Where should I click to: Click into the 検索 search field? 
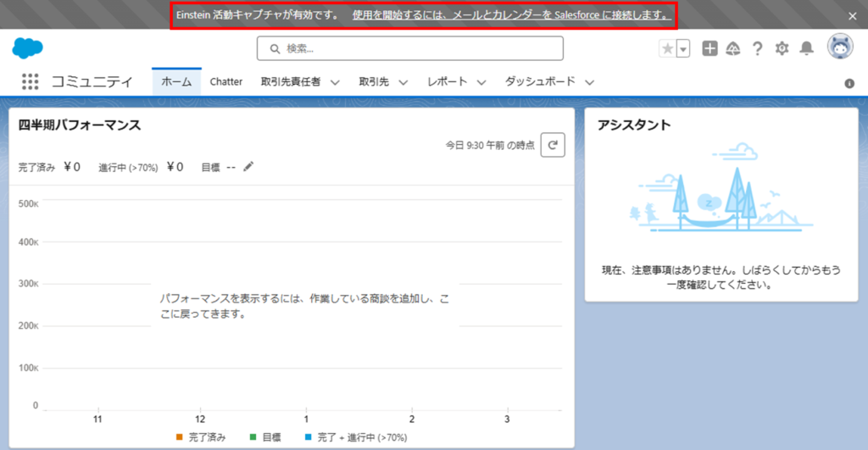point(410,48)
